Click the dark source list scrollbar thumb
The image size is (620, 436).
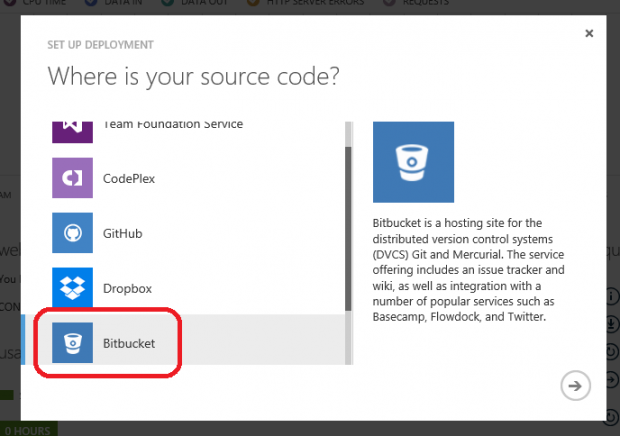[348, 228]
